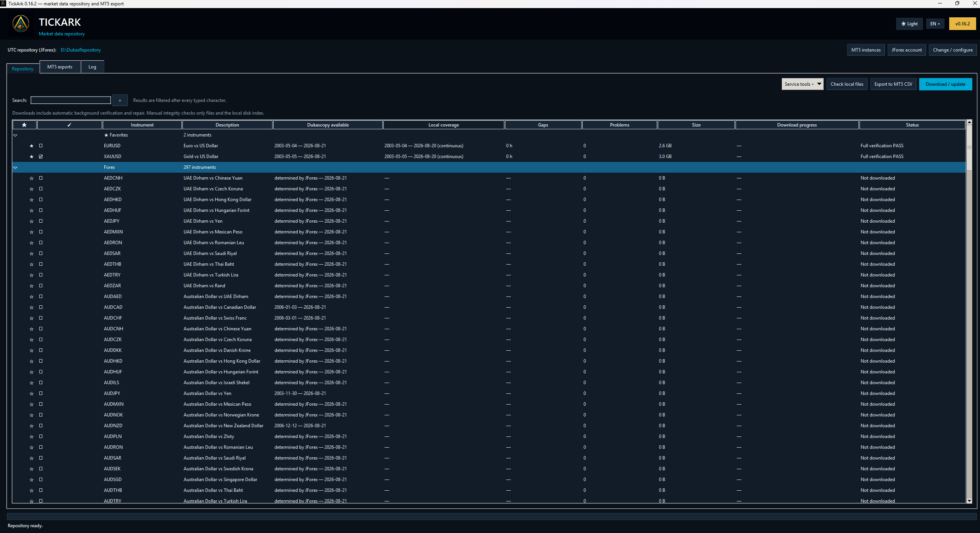Star the AUDSGD instrument as favorite
Viewport: 980px width, 533px height.
tap(32, 480)
